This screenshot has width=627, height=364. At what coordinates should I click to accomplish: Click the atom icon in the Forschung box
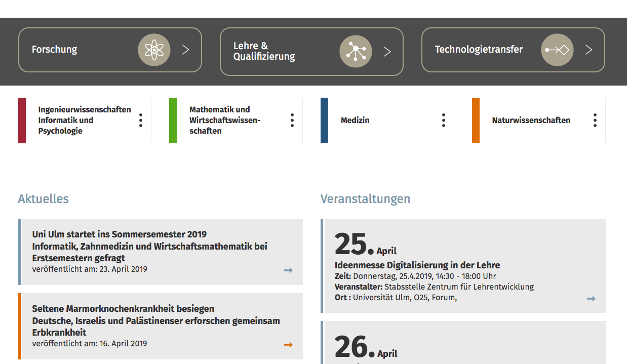tap(154, 50)
